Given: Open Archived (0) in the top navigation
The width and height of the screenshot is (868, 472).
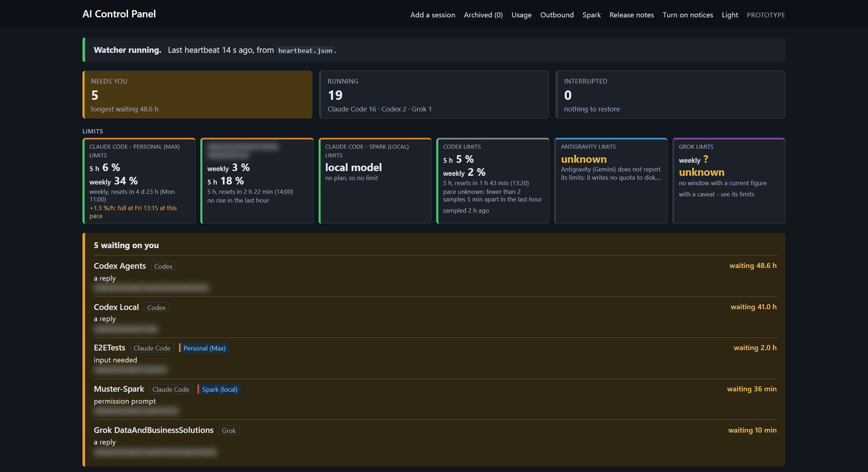Looking at the screenshot, I should pos(483,15).
